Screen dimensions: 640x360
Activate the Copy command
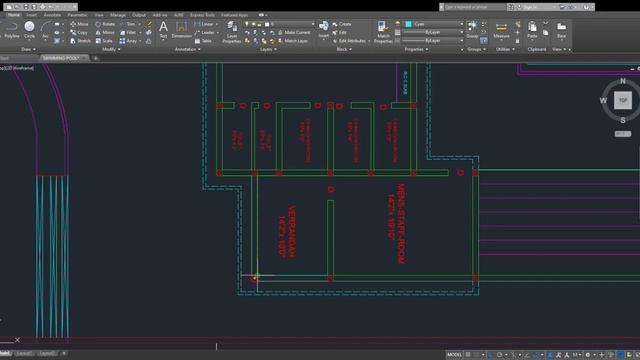(x=79, y=32)
